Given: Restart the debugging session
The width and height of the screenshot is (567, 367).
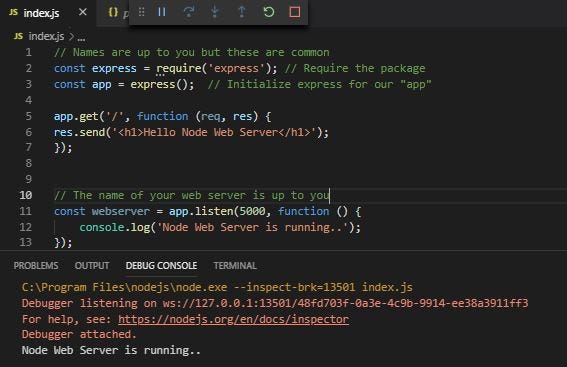Looking at the screenshot, I should click(x=268, y=12).
